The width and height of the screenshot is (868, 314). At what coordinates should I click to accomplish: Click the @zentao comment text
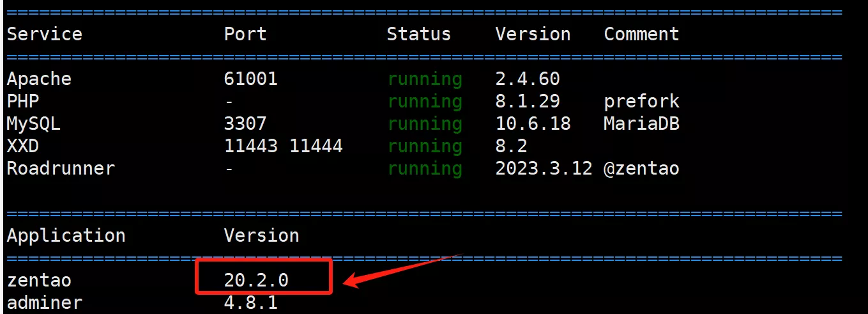(642, 168)
